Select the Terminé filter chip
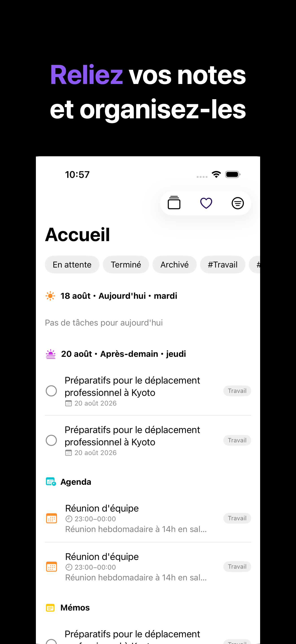 coord(126,265)
